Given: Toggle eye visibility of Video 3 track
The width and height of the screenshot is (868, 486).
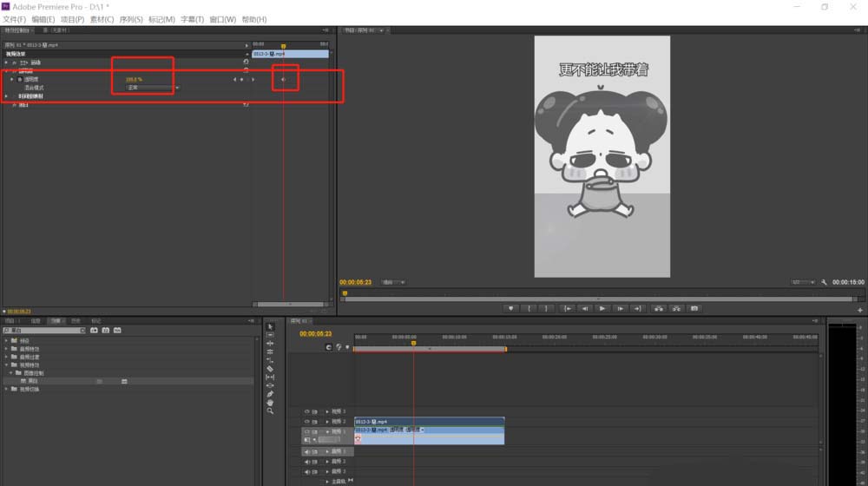Looking at the screenshot, I should [x=306, y=411].
